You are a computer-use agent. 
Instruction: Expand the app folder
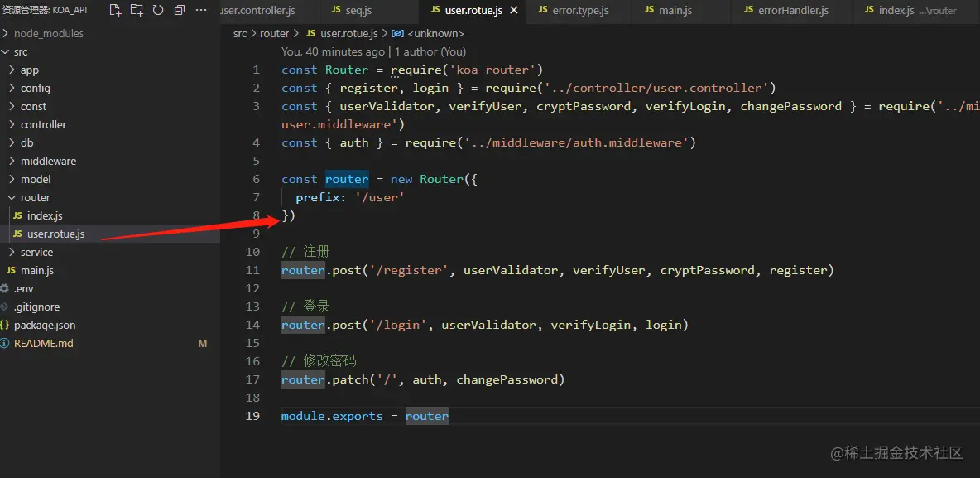click(x=110, y=70)
